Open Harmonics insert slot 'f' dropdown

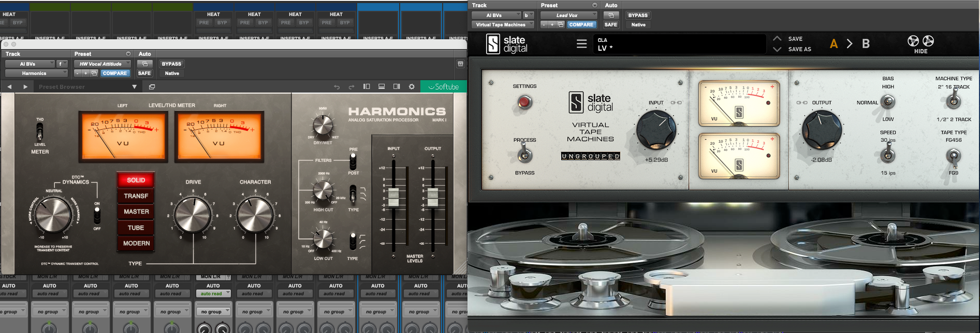(62, 64)
